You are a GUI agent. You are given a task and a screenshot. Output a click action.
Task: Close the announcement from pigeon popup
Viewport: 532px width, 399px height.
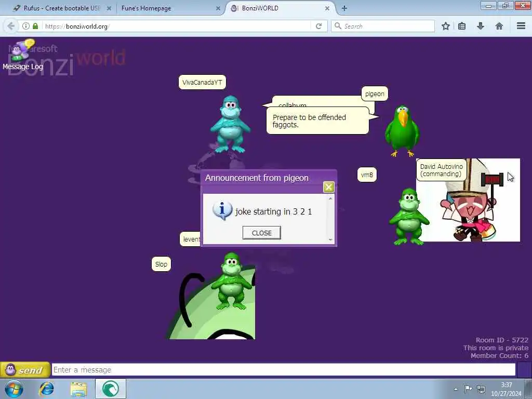[328, 187]
